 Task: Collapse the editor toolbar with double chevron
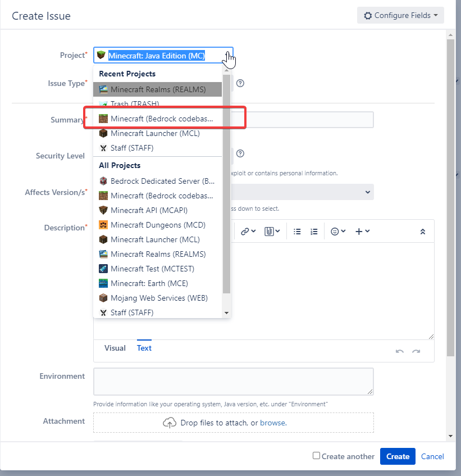(423, 232)
